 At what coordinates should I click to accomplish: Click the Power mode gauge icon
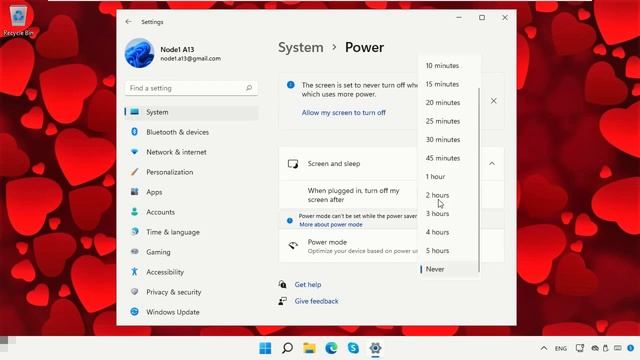click(293, 246)
